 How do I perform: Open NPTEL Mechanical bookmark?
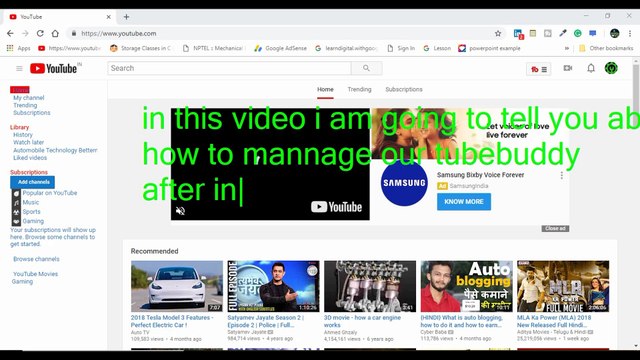click(213, 48)
